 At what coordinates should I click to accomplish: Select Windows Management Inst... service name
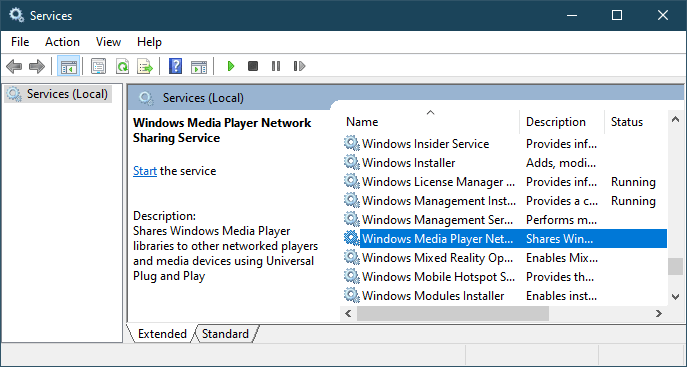coord(439,201)
